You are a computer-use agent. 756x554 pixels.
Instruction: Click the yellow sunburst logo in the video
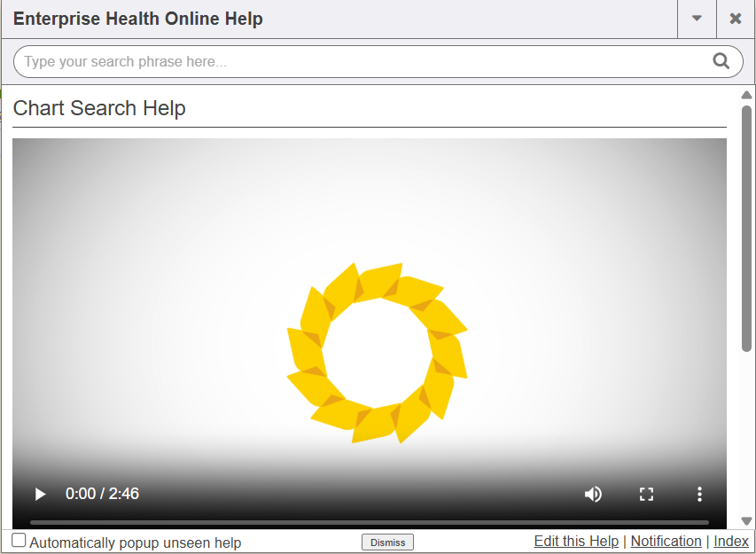[377, 353]
